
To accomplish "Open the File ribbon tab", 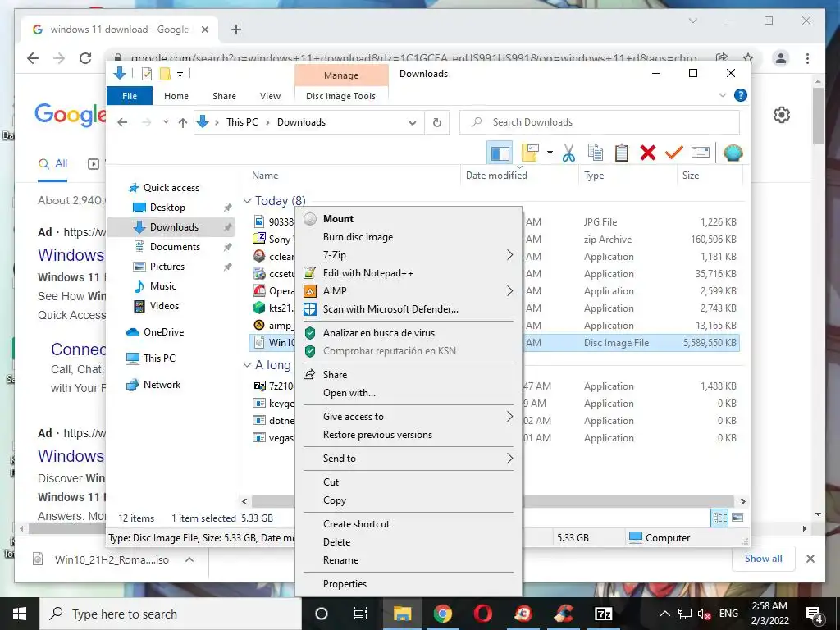I will pyautogui.click(x=130, y=96).
